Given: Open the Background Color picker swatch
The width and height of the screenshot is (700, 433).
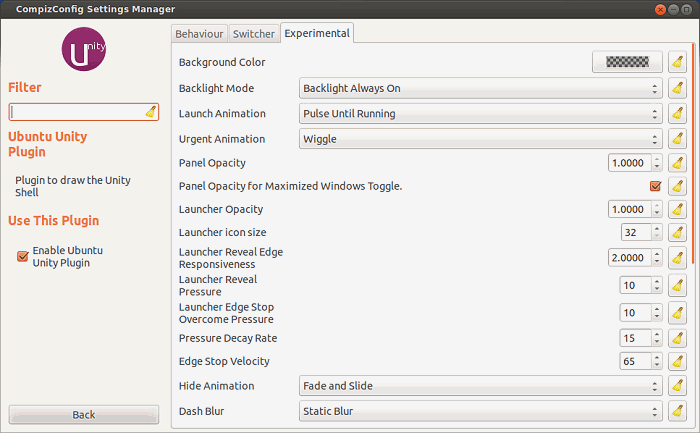Looking at the screenshot, I should point(627,62).
